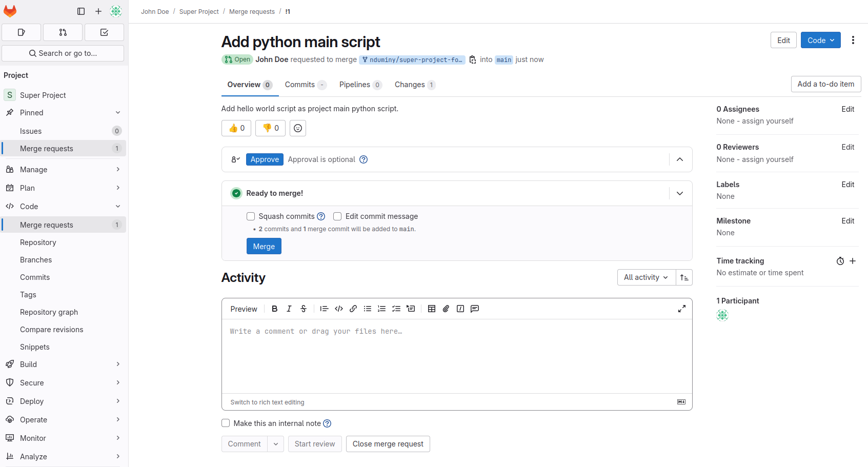Enable Make this an internal note
This screenshot has width=868, height=467.
pyautogui.click(x=226, y=423)
